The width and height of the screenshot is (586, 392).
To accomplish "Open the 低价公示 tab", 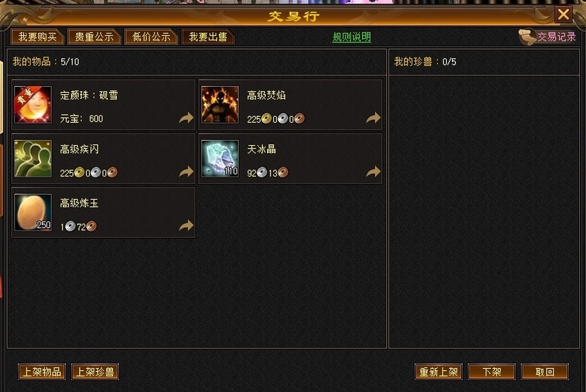I will click(x=151, y=37).
